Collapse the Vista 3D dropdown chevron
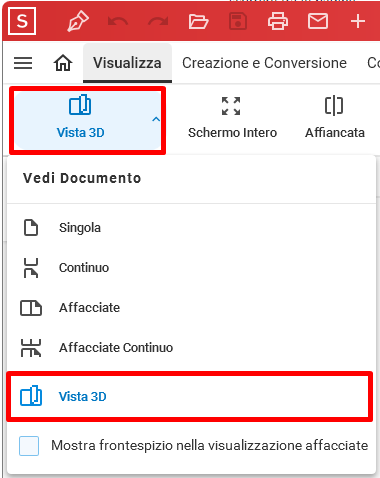This screenshot has width=380, height=478. [x=156, y=119]
